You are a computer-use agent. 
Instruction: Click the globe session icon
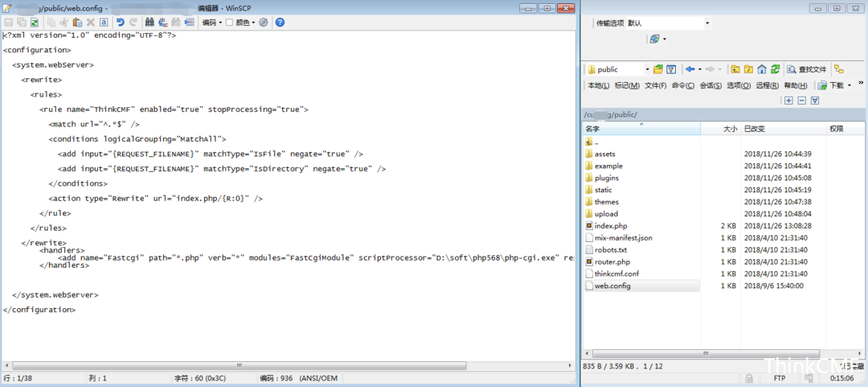[x=654, y=39]
